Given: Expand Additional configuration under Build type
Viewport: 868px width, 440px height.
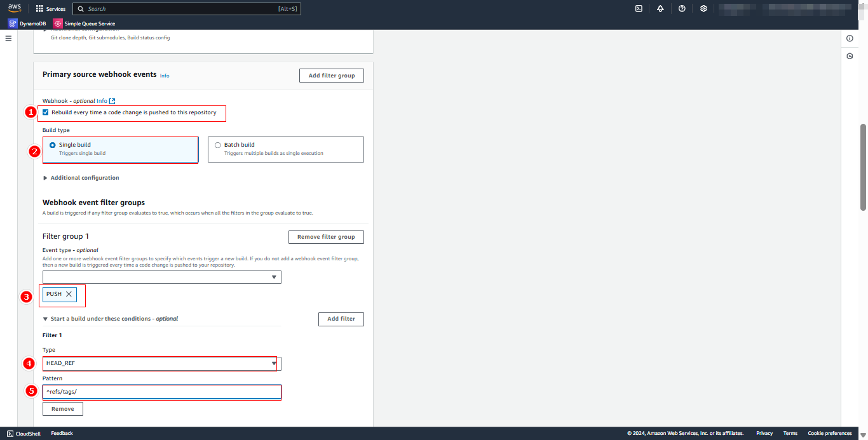Looking at the screenshot, I should pyautogui.click(x=81, y=178).
